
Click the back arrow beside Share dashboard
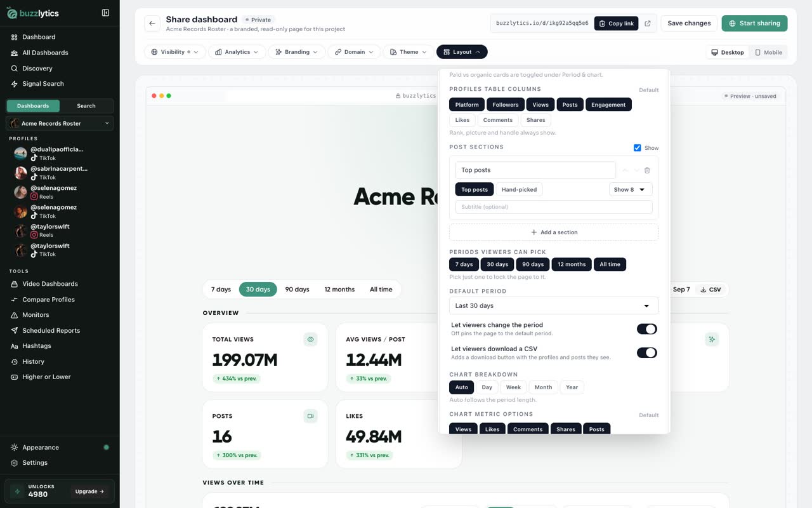tap(152, 23)
